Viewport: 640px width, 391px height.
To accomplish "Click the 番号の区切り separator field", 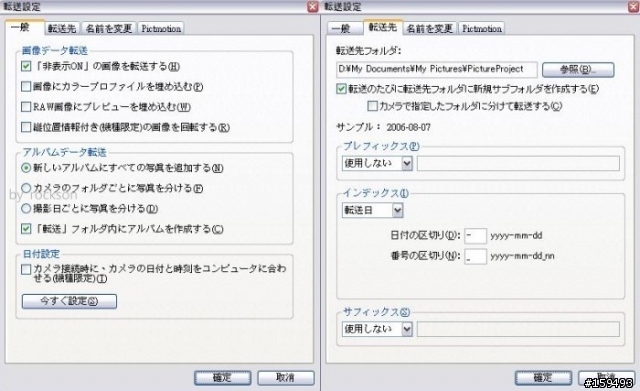I will pos(476,256).
